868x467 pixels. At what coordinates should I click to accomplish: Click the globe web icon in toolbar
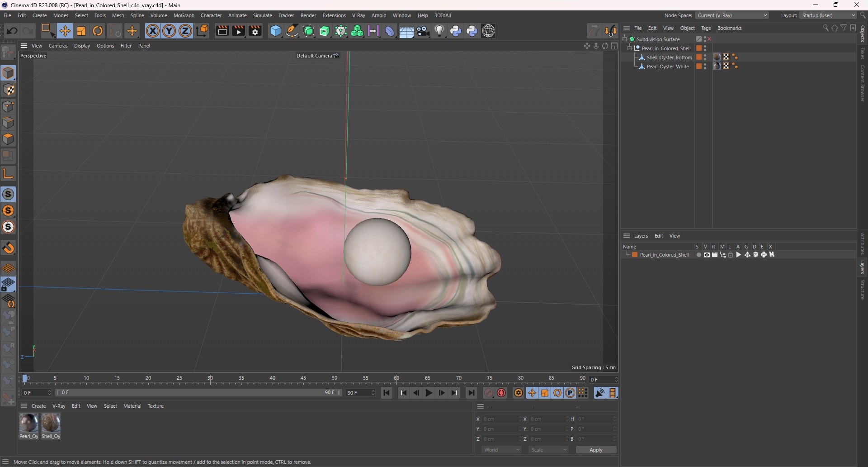pos(489,31)
